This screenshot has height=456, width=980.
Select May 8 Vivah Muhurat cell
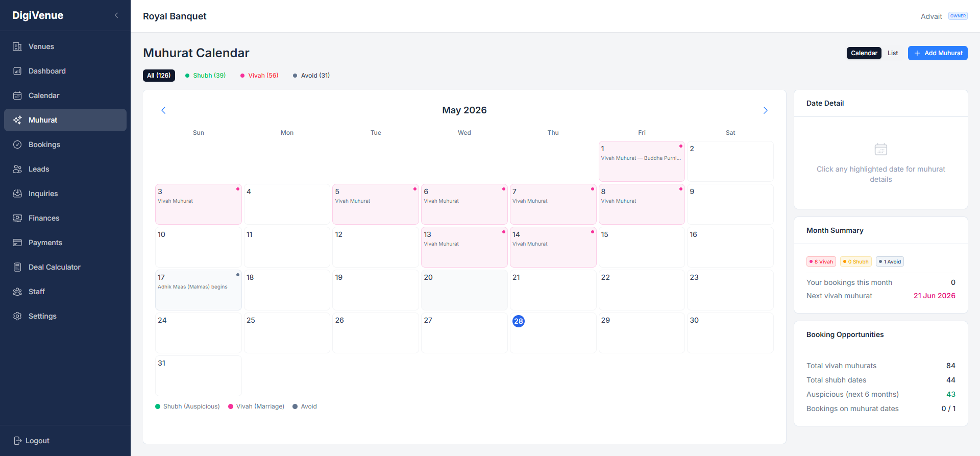click(x=642, y=204)
